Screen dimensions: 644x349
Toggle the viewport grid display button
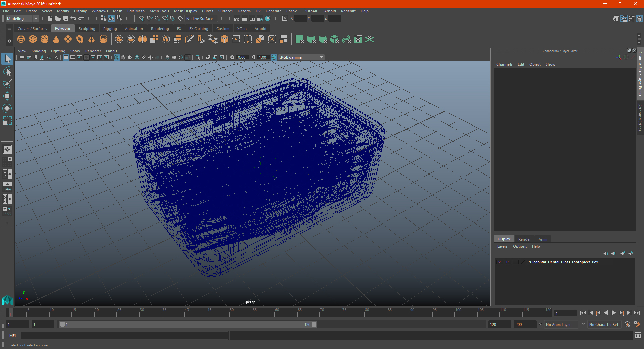pyautogui.click(x=66, y=57)
